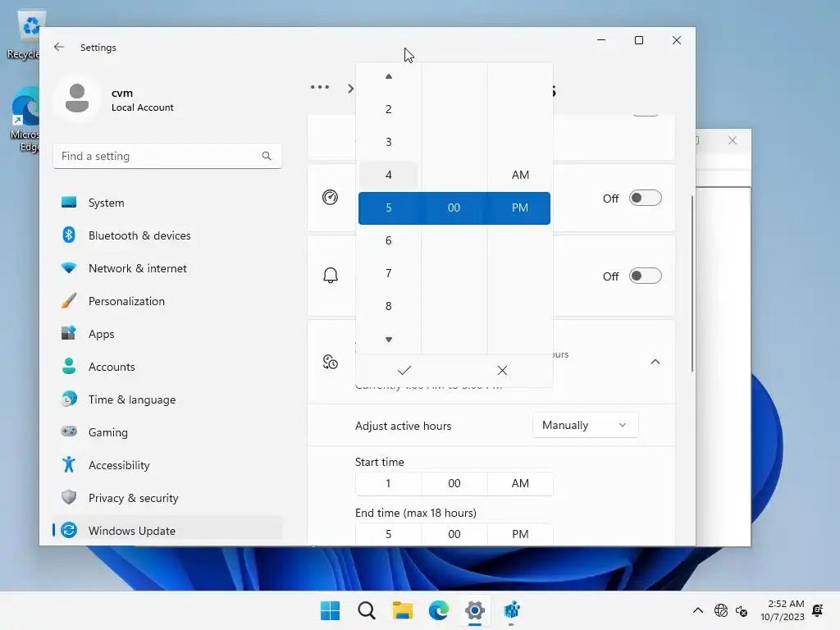Click the Settings page vertical scrollbar
Image resolution: width=840 pixels, height=630 pixels.
tap(692, 284)
